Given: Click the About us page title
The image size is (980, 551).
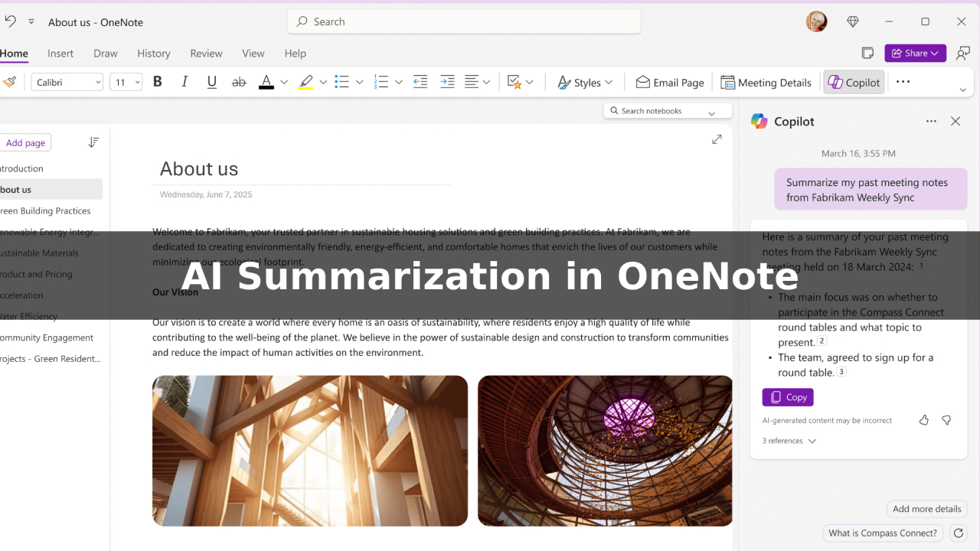Looking at the screenshot, I should [199, 169].
